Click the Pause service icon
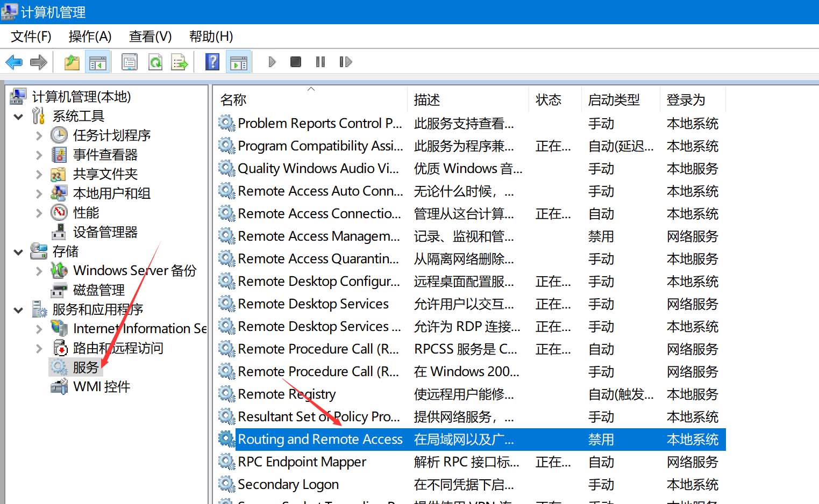819x504 pixels. (321, 62)
